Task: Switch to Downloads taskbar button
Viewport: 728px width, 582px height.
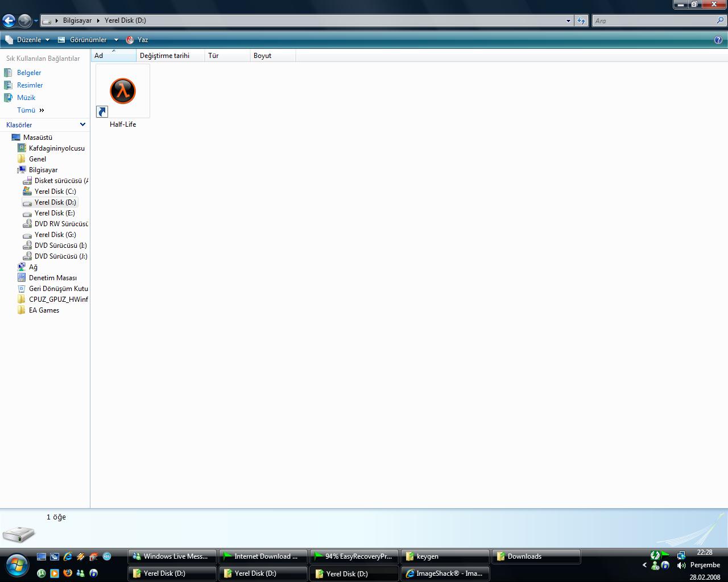Action: pos(536,556)
